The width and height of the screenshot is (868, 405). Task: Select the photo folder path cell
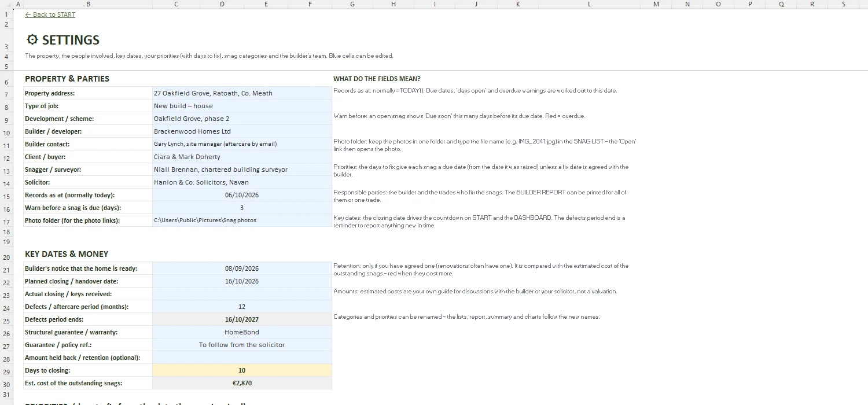[x=242, y=220]
